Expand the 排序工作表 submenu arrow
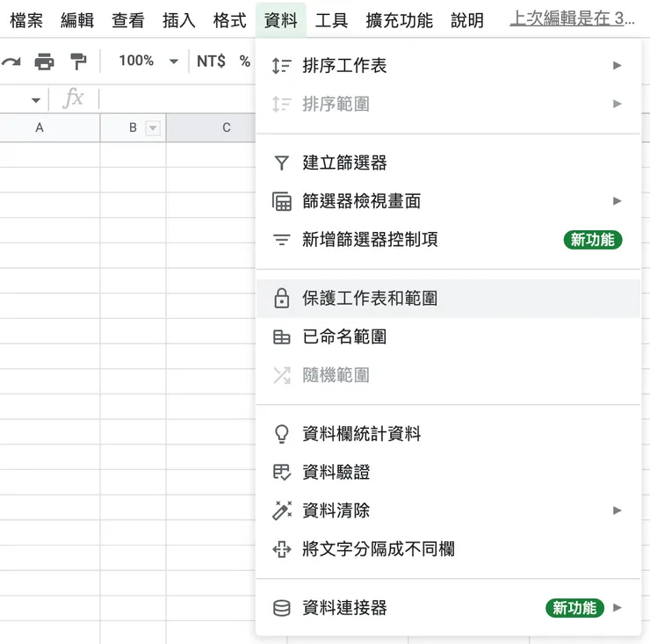650x644 pixels. (617, 66)
